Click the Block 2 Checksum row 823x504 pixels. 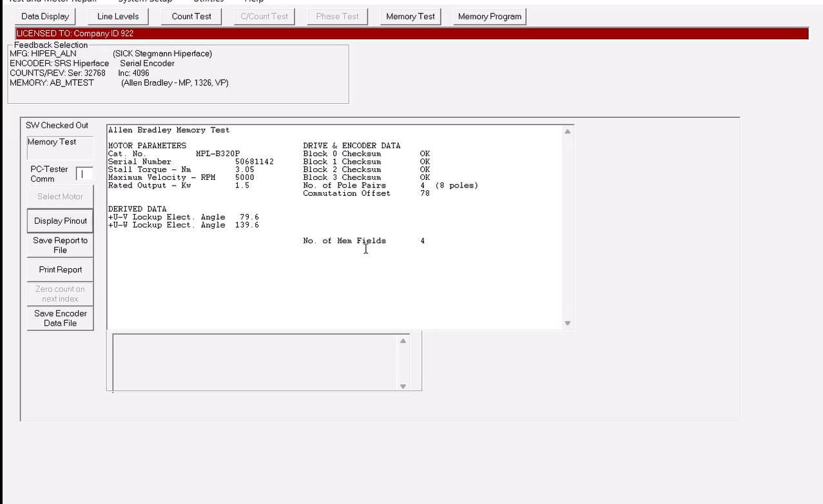367,170
